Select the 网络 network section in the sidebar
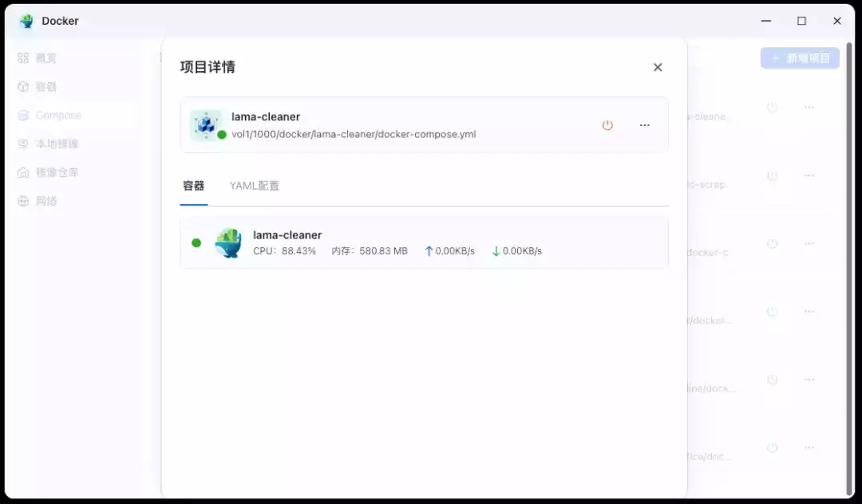The height and width of the screenshot is (504, 862). (38, 201)
